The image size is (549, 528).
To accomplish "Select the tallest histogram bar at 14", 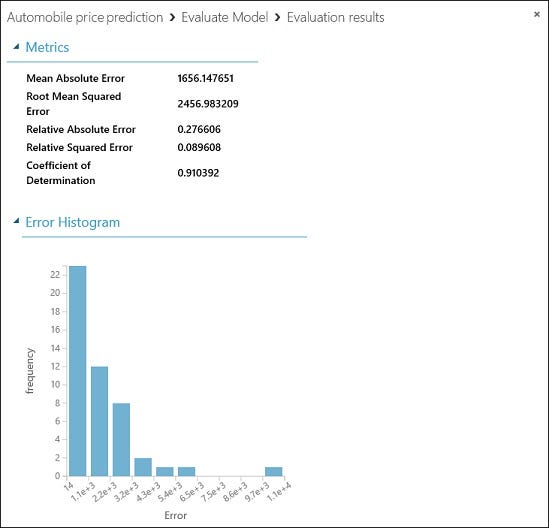I will (78, 371).
